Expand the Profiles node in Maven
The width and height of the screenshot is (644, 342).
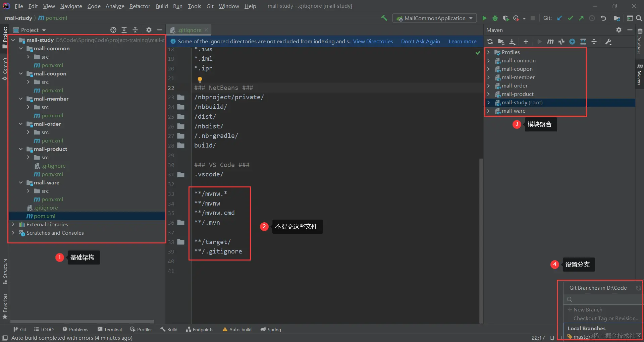489,52
